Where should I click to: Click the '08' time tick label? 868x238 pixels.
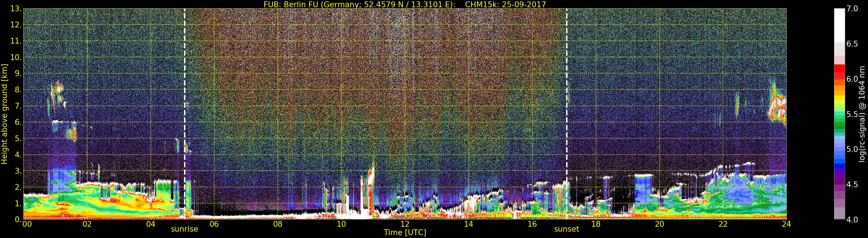(278, 224)
